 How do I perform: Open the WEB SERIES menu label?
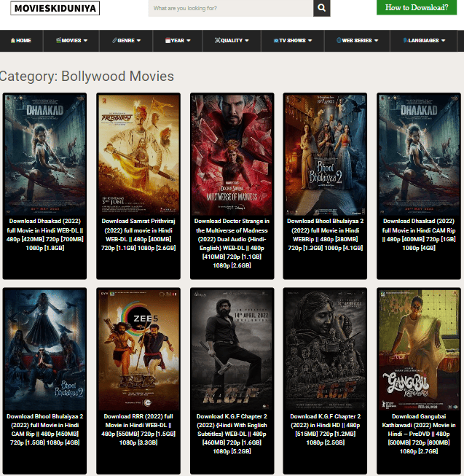click(357, 40)
